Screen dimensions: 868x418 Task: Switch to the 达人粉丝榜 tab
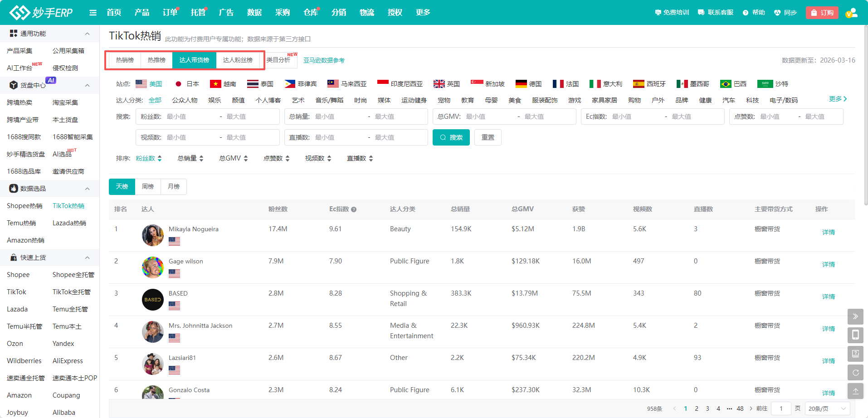[x=238, y=60]
